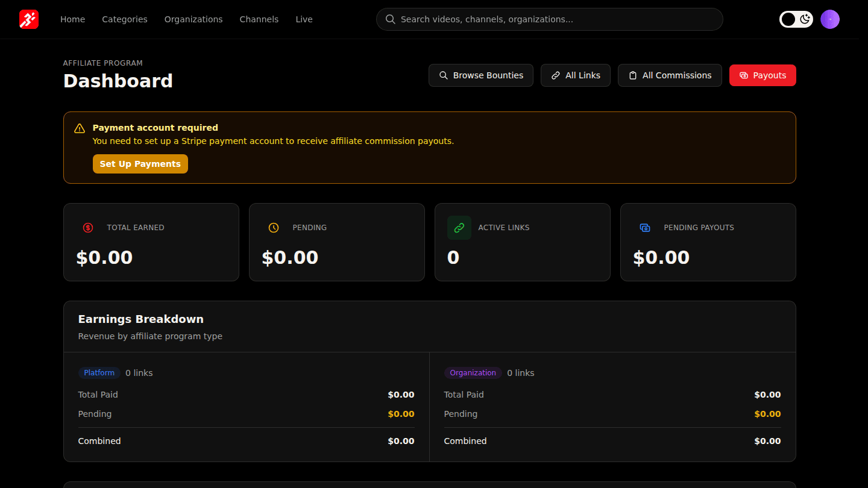This screenshot has width=868, height=488.
Task: Click the Pending Payouts $0.00 value
Action: pyautogui.click(x=661, y=258)
